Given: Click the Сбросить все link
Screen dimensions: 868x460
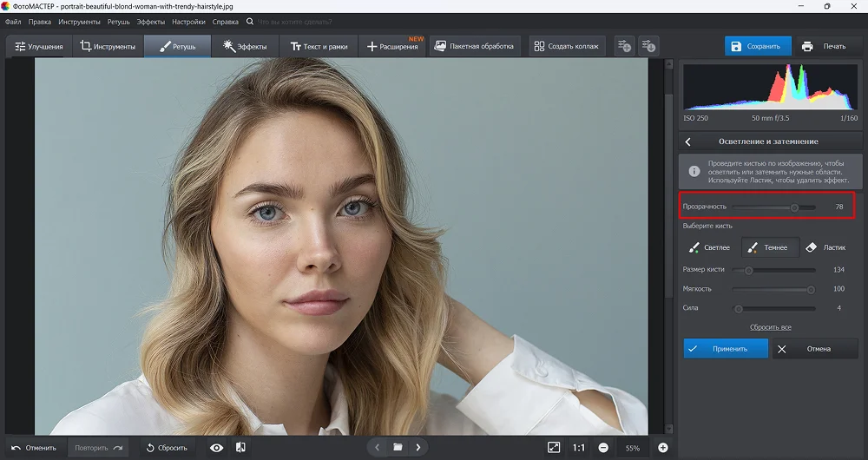Looking at the screenshot, I should (x=770, y=327).
